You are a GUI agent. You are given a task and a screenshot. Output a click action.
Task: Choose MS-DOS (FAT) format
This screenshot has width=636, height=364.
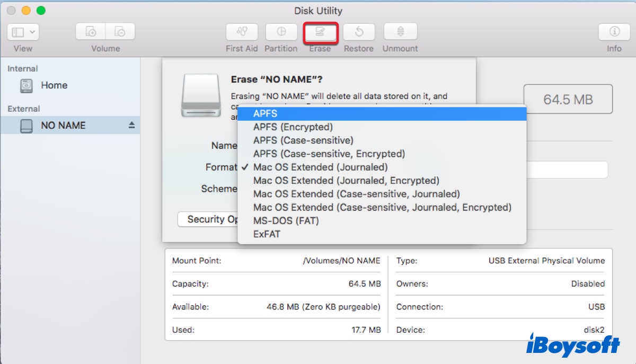[x=286, y=220]
